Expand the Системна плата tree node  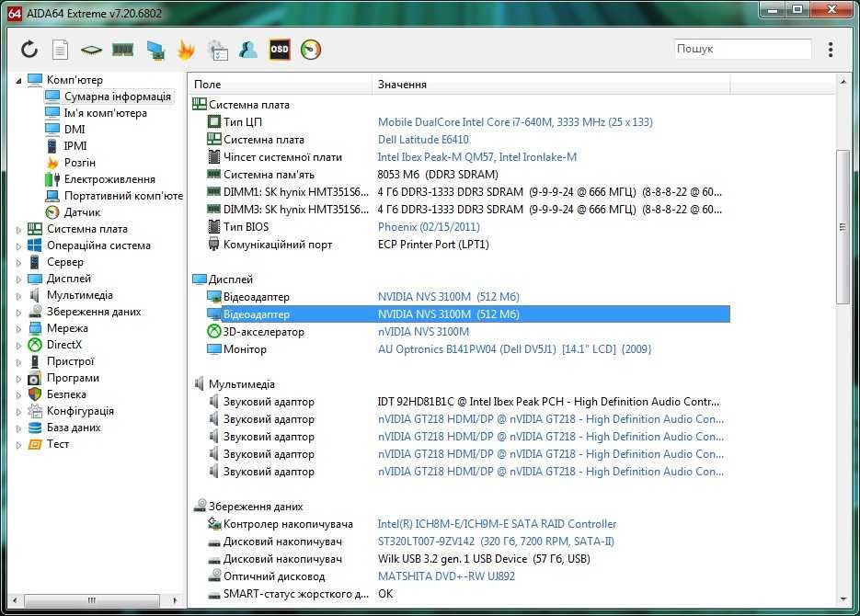18,230
